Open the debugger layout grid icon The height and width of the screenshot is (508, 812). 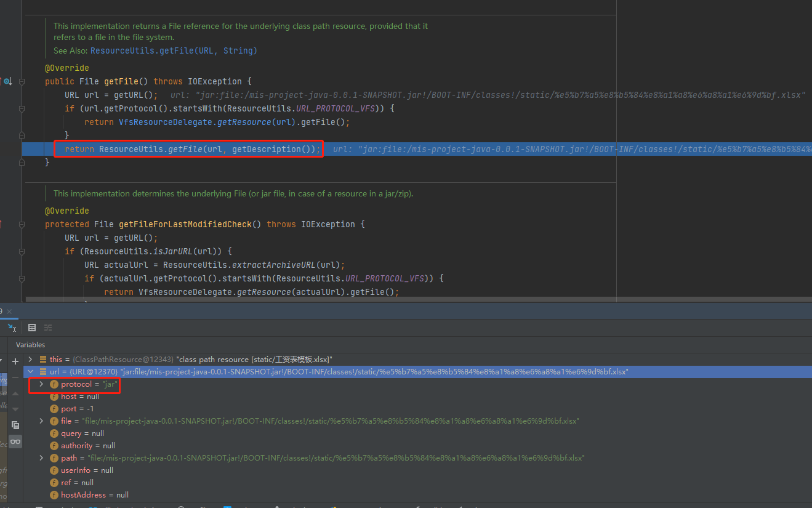pyautogui.click(x=32, y=328)
